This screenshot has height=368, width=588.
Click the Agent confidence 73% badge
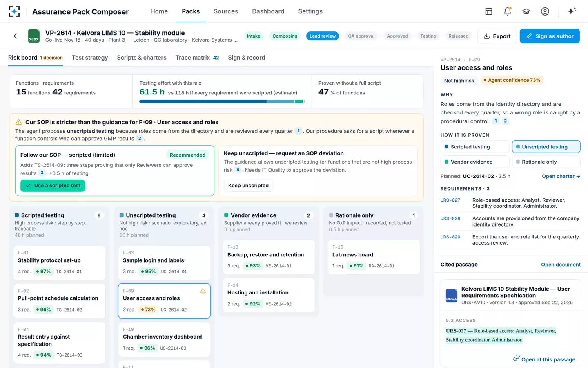tap(512, 80)
